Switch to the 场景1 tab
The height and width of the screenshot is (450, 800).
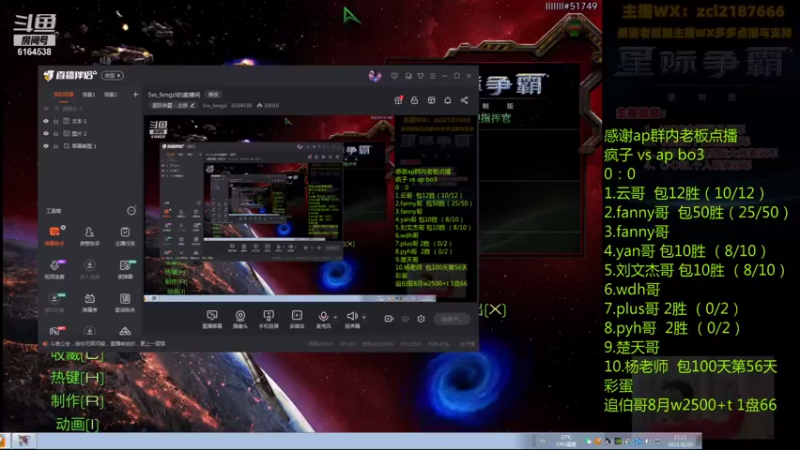[x=89, y=95]
